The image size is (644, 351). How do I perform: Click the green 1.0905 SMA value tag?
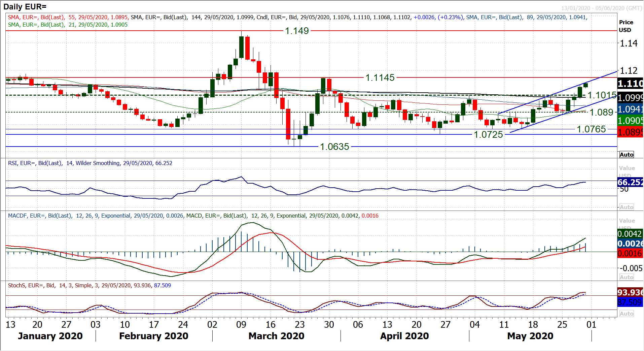(630, 121)
